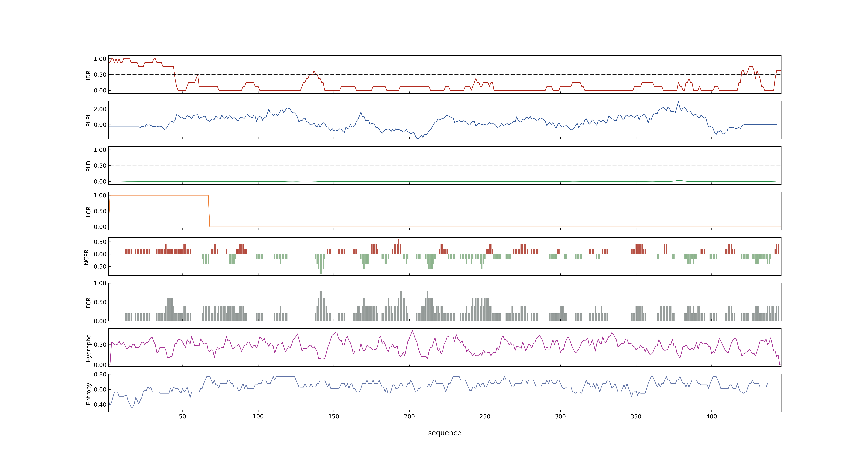
Task: Click the 0.00 tick on Pi-Pi axis
Action: pos(100,125)
